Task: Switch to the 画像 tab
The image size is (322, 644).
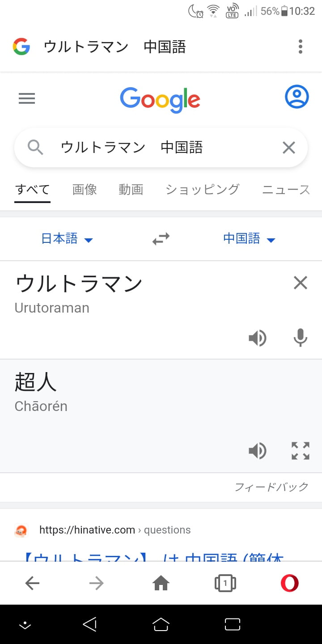Action: click(x=85, y=190)
